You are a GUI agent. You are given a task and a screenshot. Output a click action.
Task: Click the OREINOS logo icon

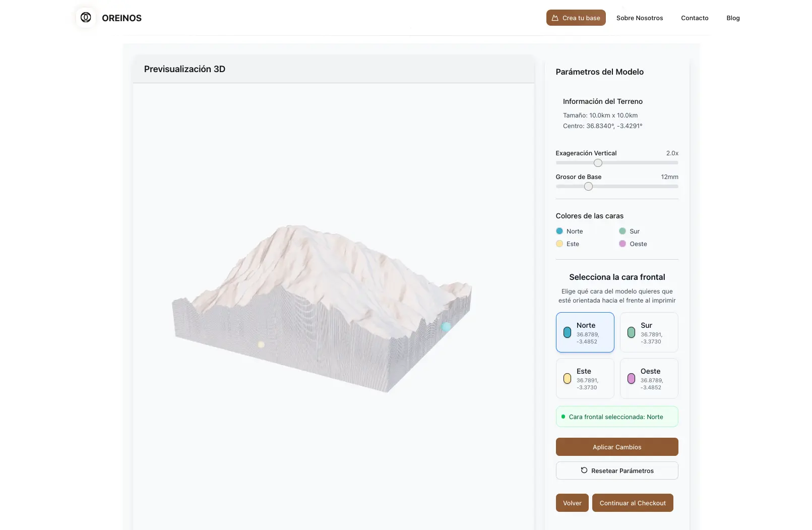pos(86,18)
